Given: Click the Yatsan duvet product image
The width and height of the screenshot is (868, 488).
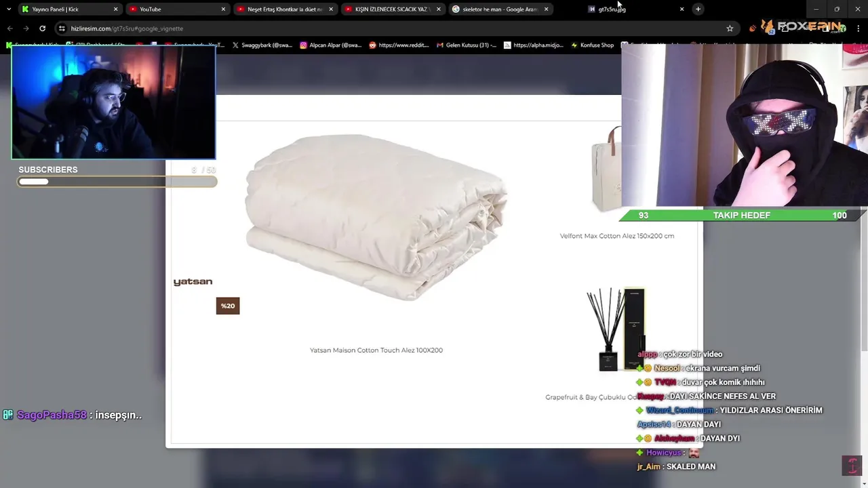Looking at the screenshot, I should point(376,217).
